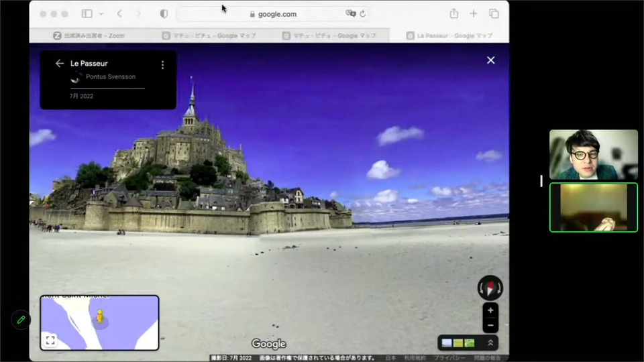644x362 pixels.
Task: Close Street View with the X button
Action: click(491, 60)
